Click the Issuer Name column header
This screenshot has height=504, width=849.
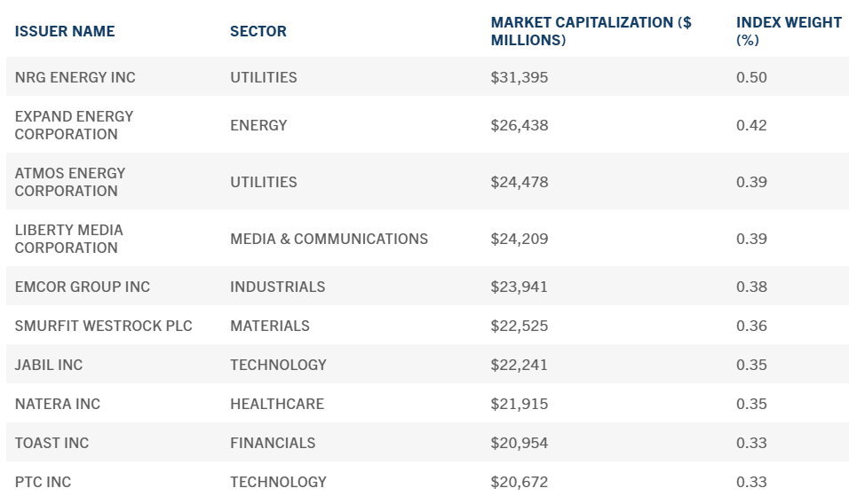pyautogui.click(x=65, y=31)
